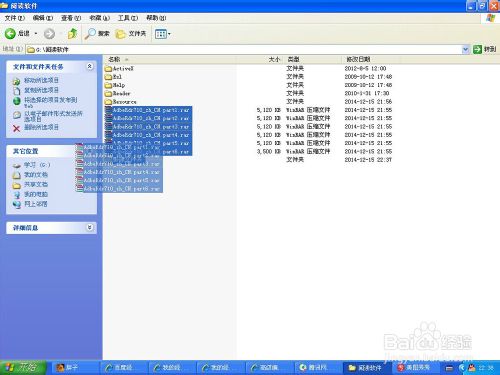
Task: Click publish selected items to Web link
Action: pos(50,102)
